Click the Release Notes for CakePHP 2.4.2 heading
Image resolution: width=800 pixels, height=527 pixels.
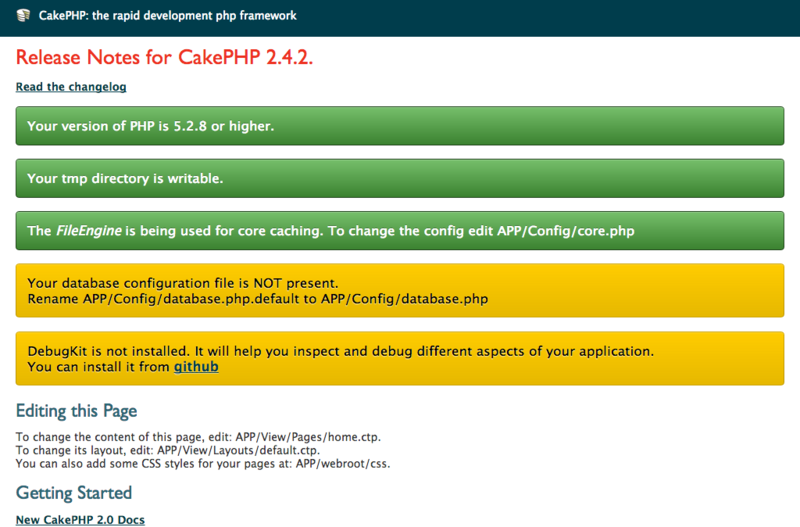click(164, 57)
